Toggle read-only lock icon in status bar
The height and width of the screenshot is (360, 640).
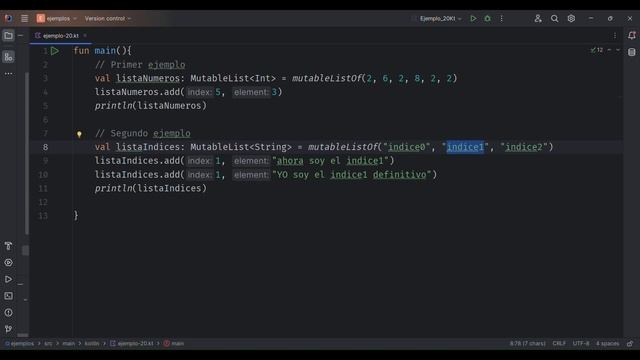pyautogui.click(x=630, y=344)
